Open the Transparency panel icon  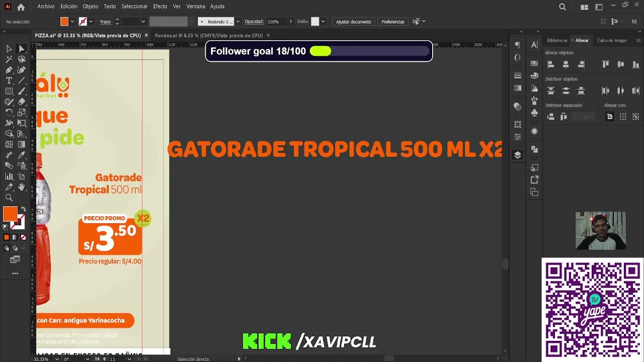tap(518, 107)
